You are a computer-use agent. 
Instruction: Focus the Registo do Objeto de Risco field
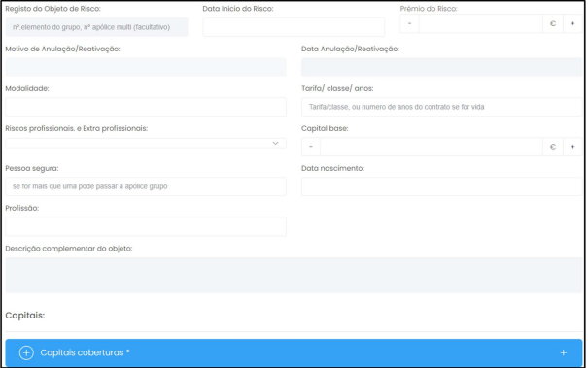tap(96, 27)
